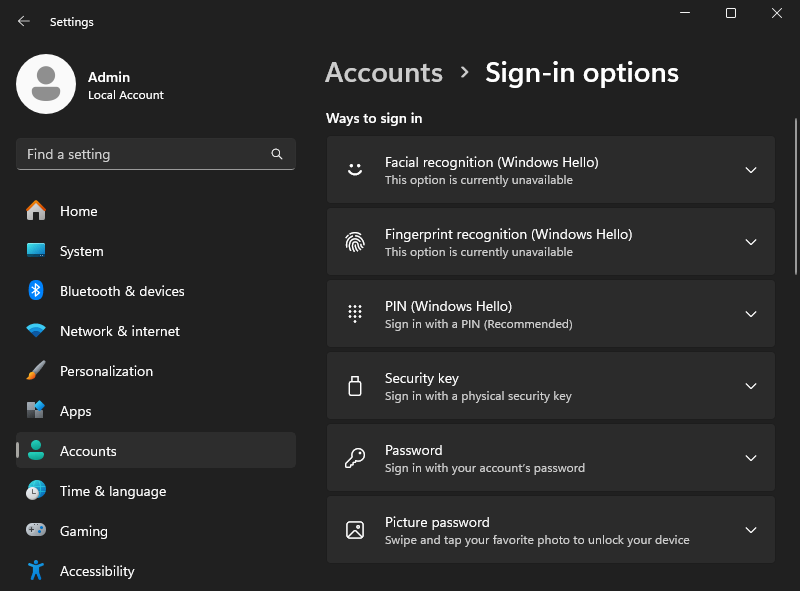Click the Find a setting search box
Screen dimensions: 800x591
click(x=156, y=154)
